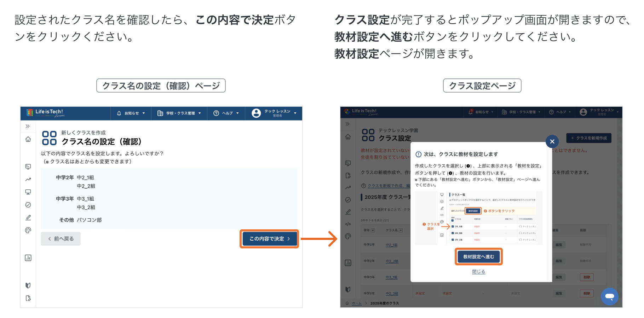This screenshot has width=644, height=318.
Task: Toggle the 2年_A組 checkbox in the popup illustration
Action: pos(453,226)
